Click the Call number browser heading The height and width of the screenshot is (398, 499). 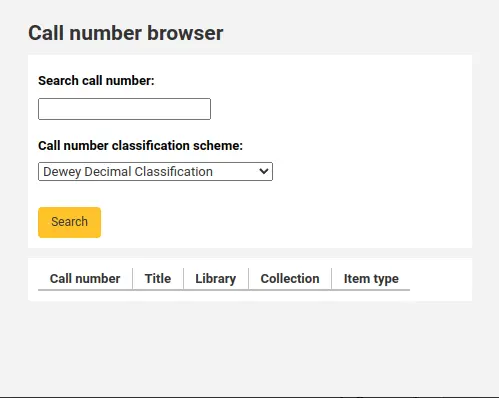point(126,33)
